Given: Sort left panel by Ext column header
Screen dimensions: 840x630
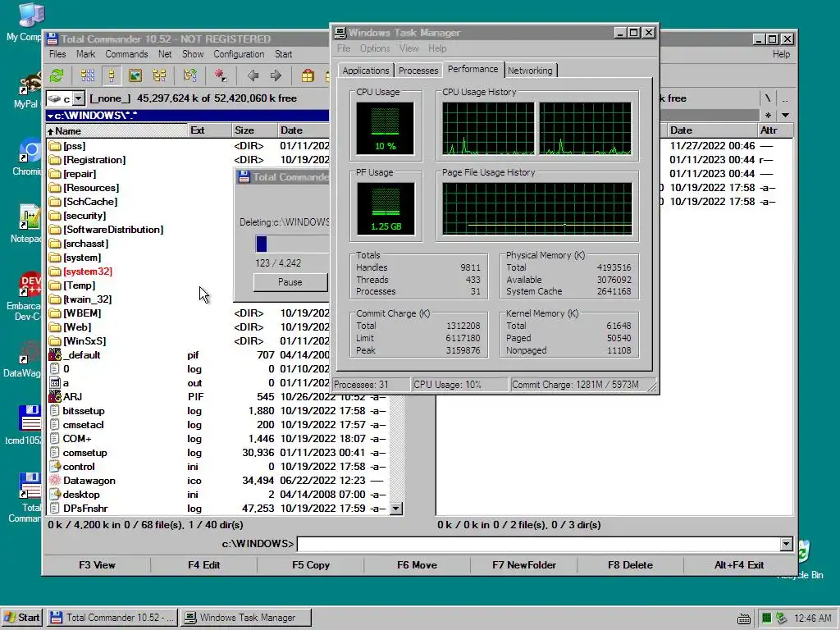Looking at the screenshot, I should coord(209,130).
